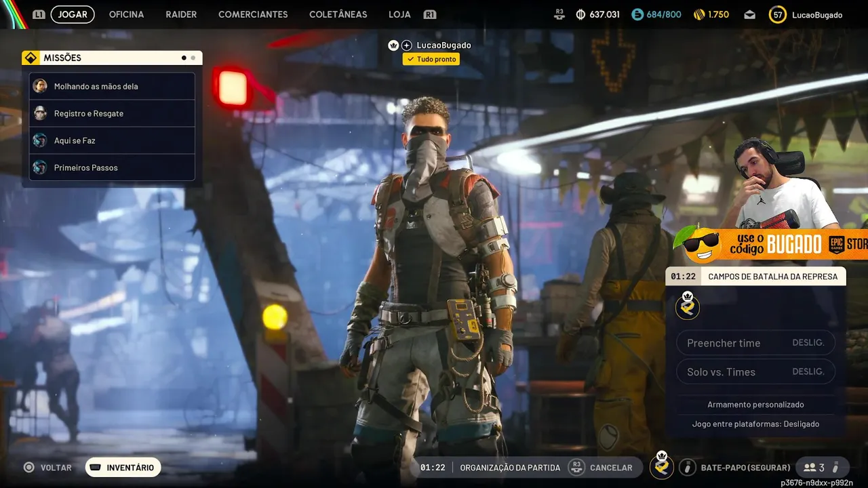Click the small mic icon beside party count
Viewport: 868px width, 488px height.
pyautogui.click(x=835, y=468)
